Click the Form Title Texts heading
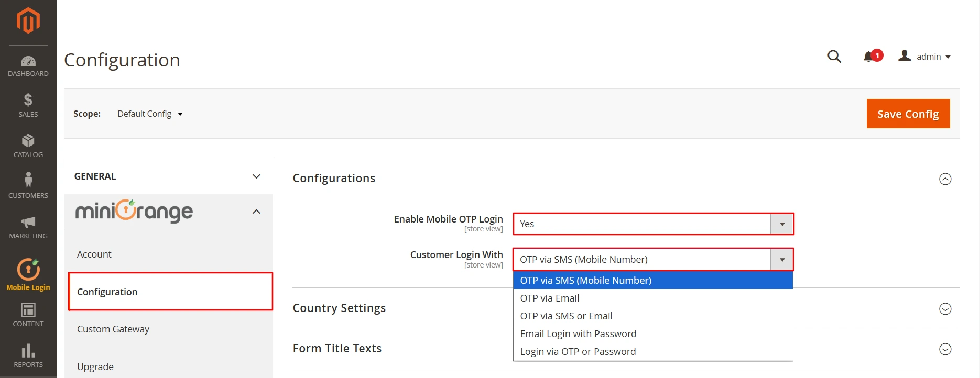This screenshot has height=378, width=980. [x=337, y=349]
